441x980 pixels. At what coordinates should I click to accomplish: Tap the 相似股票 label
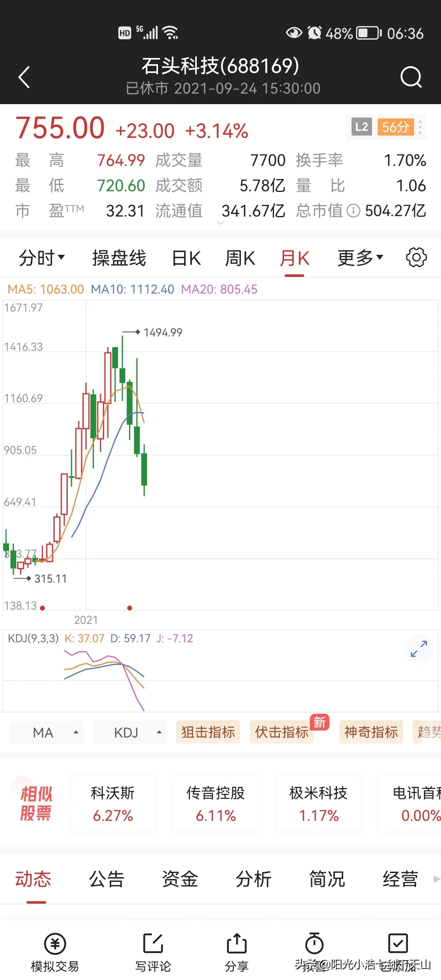coord(36,803)
